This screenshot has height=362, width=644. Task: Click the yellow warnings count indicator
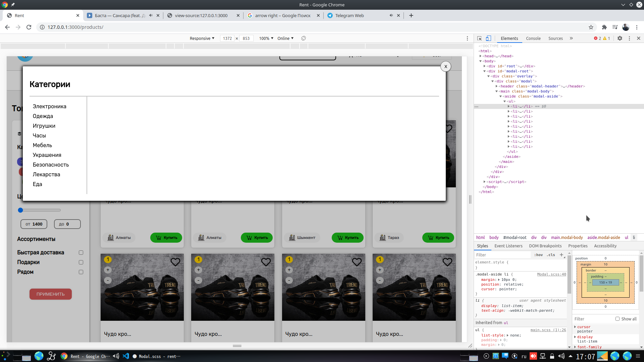tap(606, 38)
